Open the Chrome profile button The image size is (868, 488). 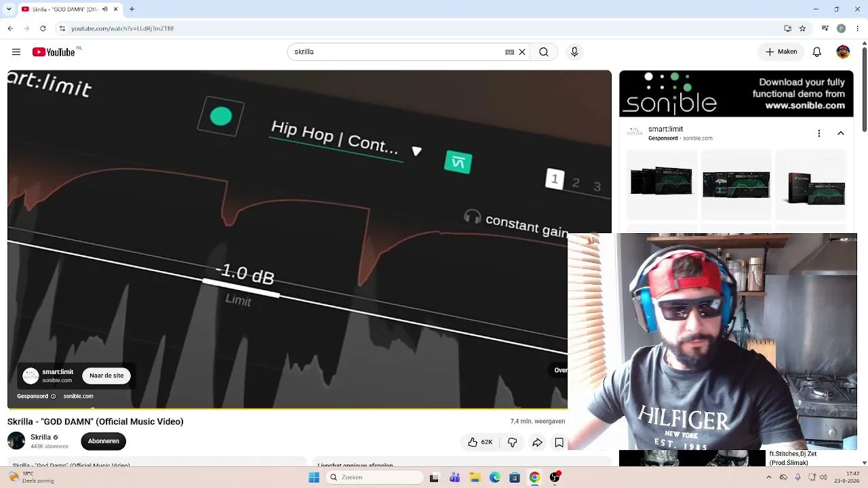[x=841, y=28]
